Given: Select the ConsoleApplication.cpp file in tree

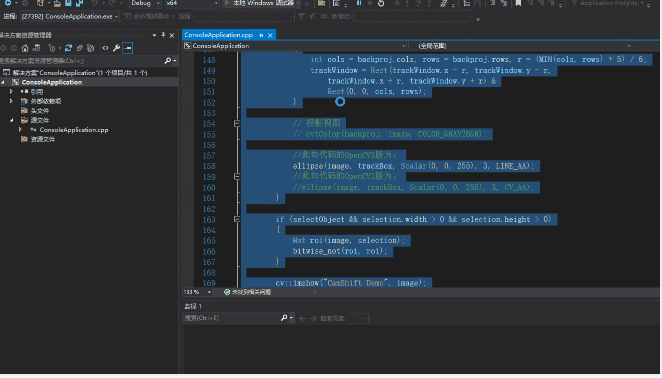Looking at the screenshot, I should pos(74,130).
